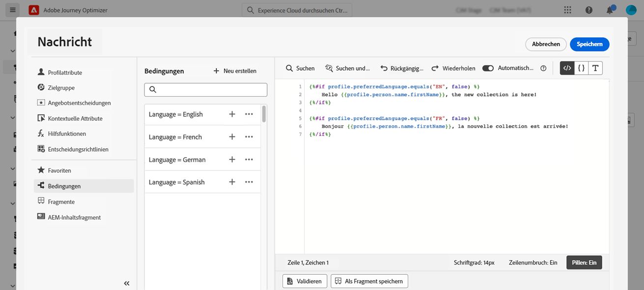The height and width of the screenshot is (290, 644).
Task: Open more options for Language = French
Action: click(249, 137)
